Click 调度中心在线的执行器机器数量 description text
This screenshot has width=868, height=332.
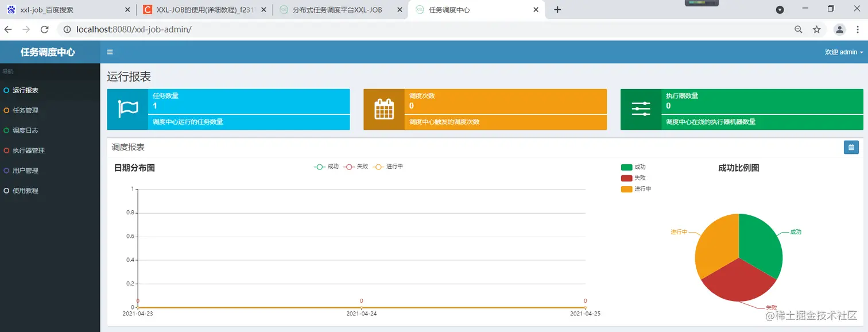point(711,122)
